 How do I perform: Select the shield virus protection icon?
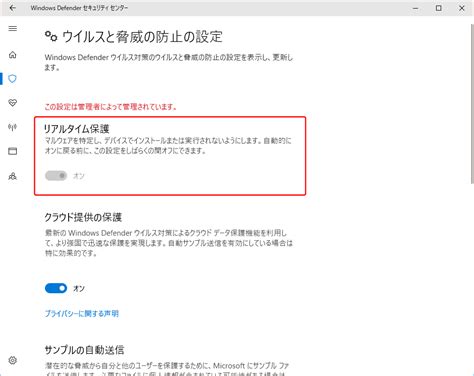click(x=13, y=79)
